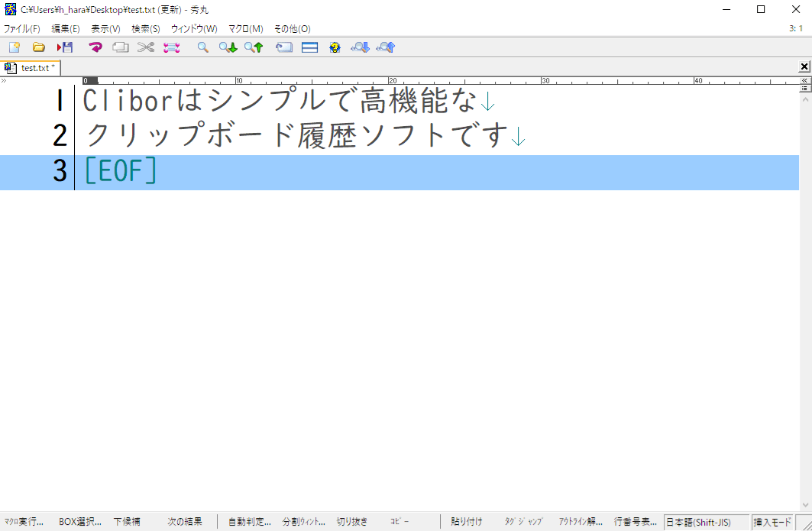This screenshot has height=531, width=812.
Task: Click the [EOF] marker
Action: (x=120, y=171)
